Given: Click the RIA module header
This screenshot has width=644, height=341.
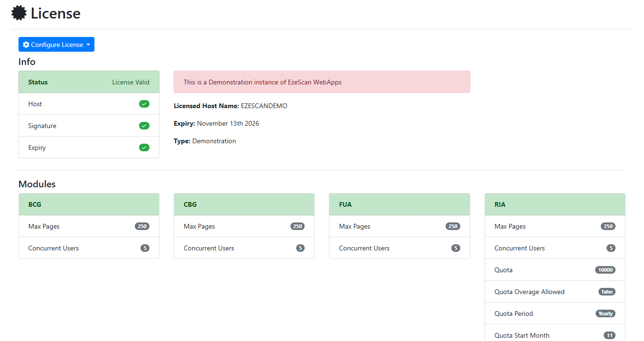Looking at the screenshot, I should tap(554, 204).
